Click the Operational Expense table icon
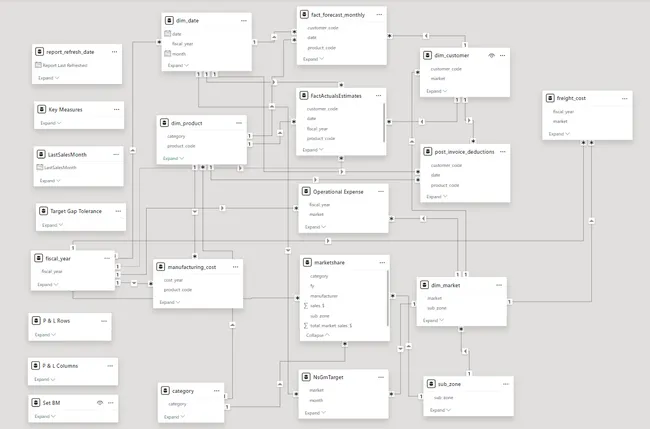The image size is (650, 429). click(x=306, y=191)
